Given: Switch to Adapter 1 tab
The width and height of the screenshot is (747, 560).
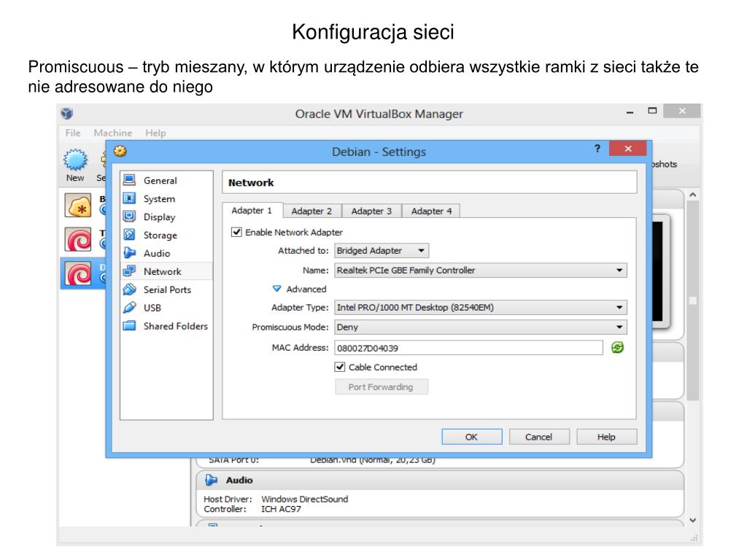Looking at the screenshot, I should coord(252,211).
